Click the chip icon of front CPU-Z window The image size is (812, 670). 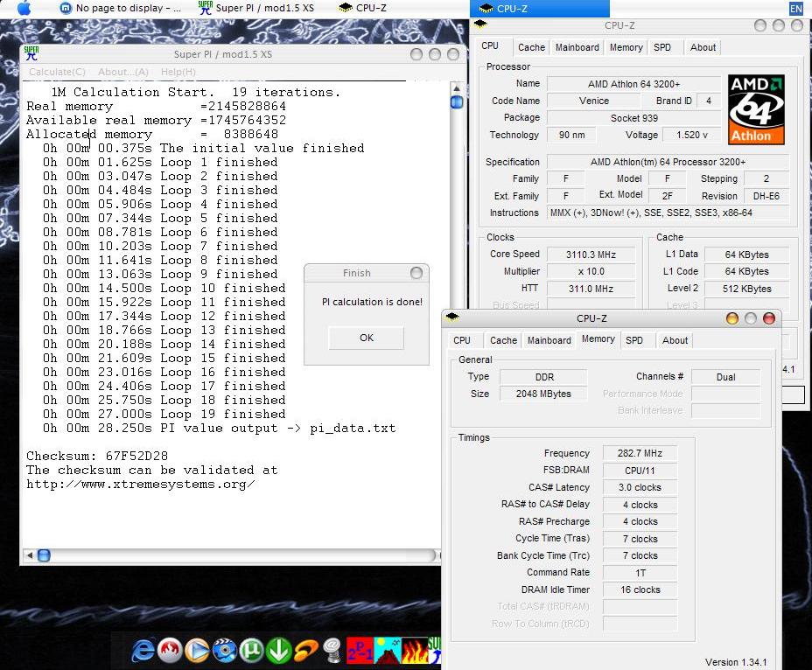(452, 317)
